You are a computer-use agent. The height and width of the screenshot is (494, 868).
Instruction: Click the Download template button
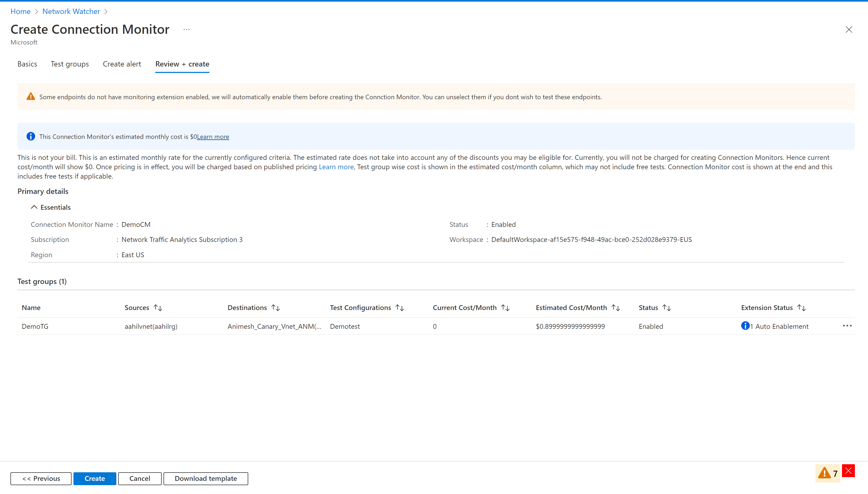click(206, 478)
